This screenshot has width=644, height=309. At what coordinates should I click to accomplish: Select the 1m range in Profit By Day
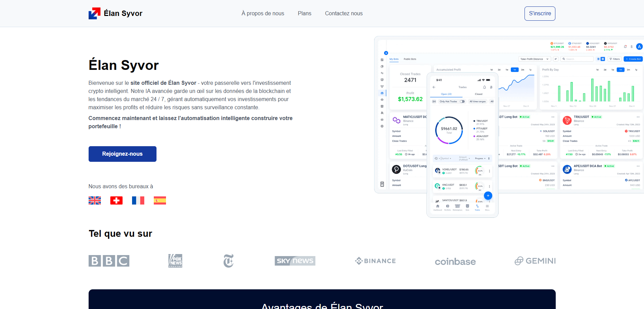621,70
